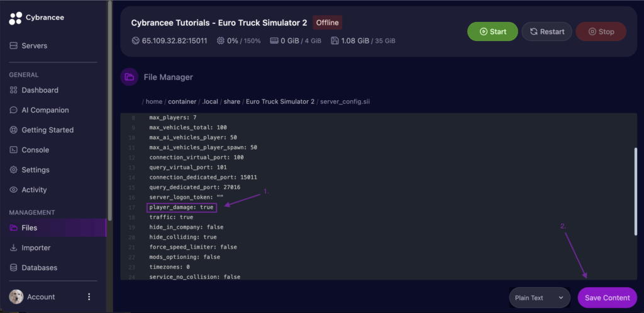Screen dimensions: 644x313
Task: Click the service_no_collision: false line
Action: [195, 277]
